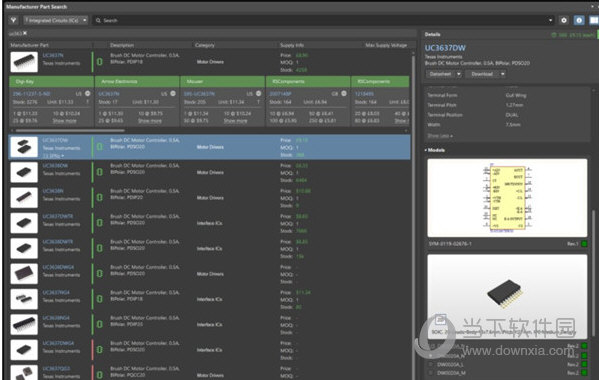This screenshot has height=380, width=599.
Task: Open the 3D footprint preview image
Action: (x=507, y=296)
